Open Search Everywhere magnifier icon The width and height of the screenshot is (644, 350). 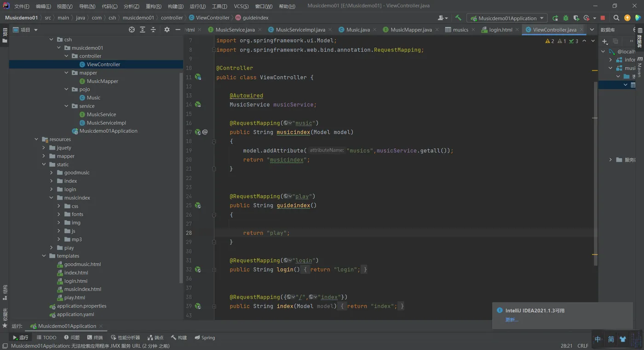point(616,18)
